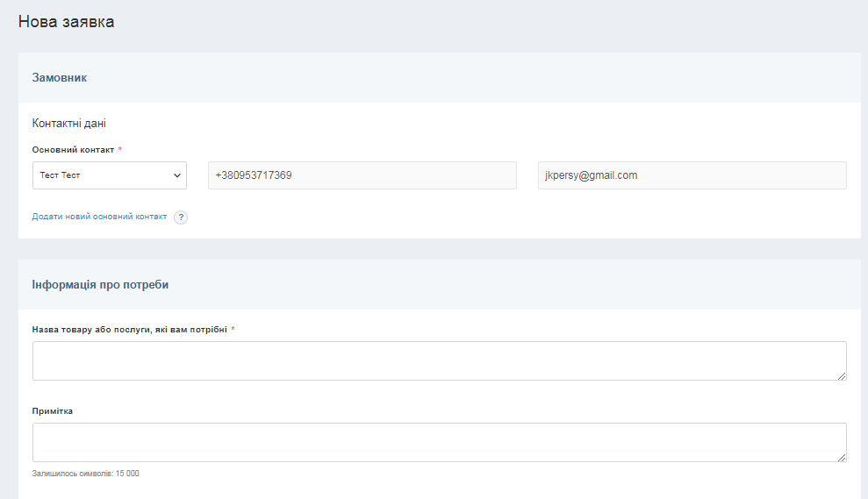Image resolution: width=868 pixels, height=499 pixels.
Task: Grab resize handle of product name textarea
Action: point(842,375)
